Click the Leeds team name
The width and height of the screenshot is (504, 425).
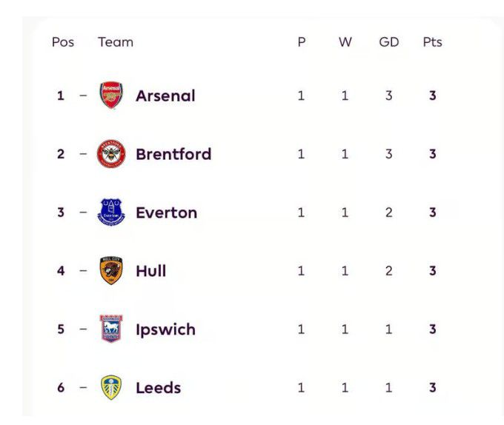pyautogui.click(x=159, y=388)
